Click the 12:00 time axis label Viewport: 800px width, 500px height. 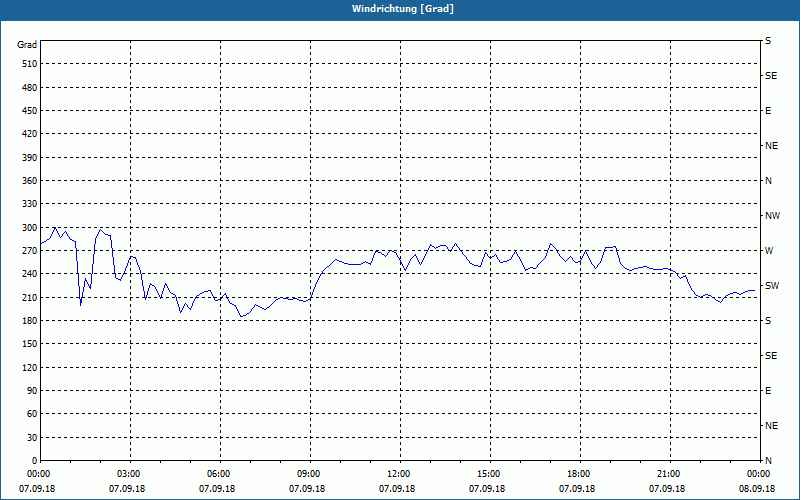[x=398, y=474]
